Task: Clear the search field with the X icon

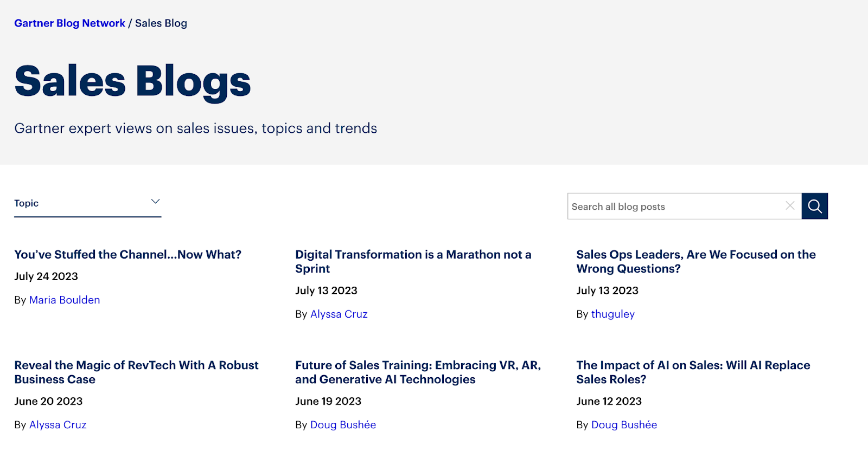Action: [790, 205]
